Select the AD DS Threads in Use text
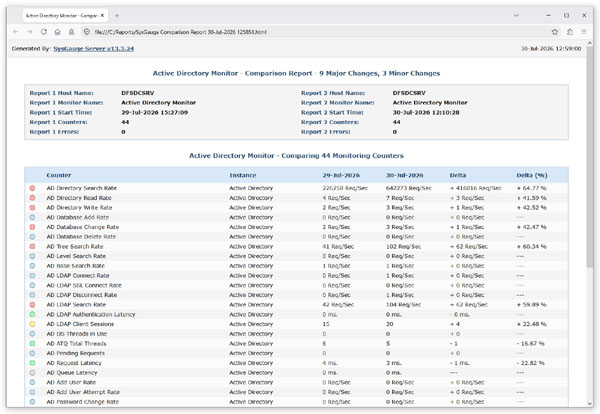This screenshot has height=414, width=600. 77,334
